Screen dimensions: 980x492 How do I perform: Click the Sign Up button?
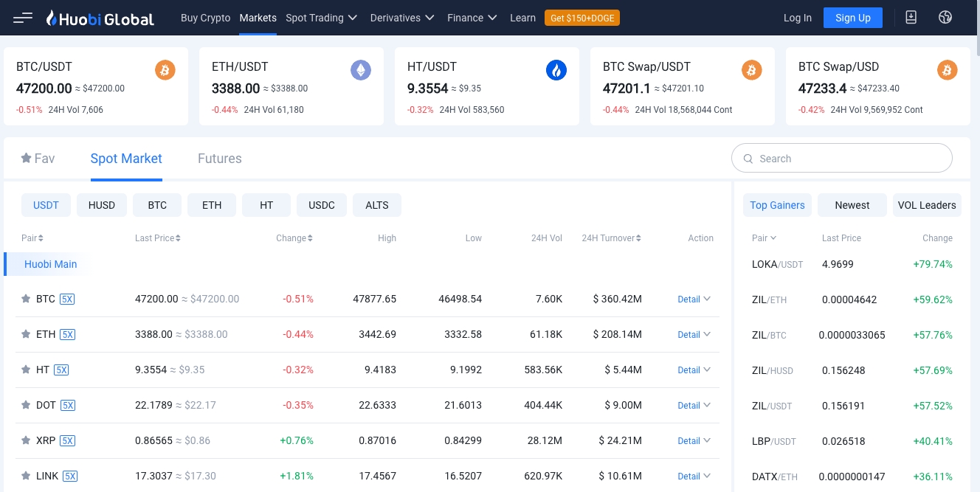click(852, 18)
